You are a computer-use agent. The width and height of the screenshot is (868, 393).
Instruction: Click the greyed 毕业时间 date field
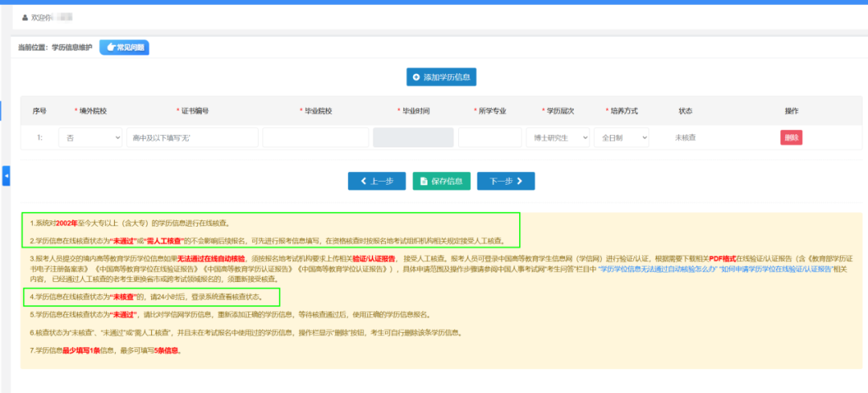pos(414,137)
